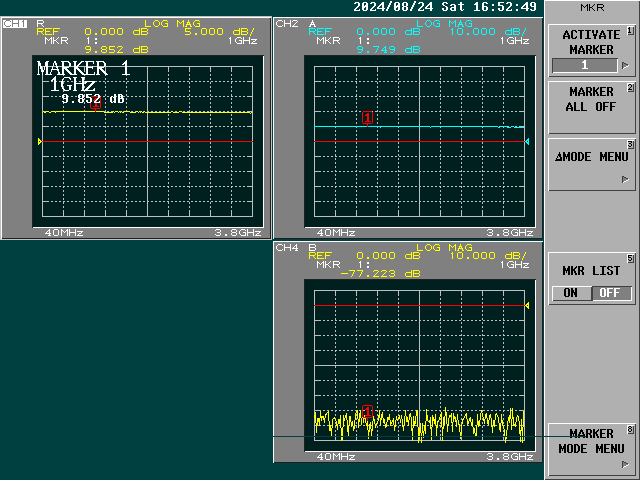Click CH2 start frequency 40MHz
The width and height of the screenshot is (640, 480).
pos(336,233)
